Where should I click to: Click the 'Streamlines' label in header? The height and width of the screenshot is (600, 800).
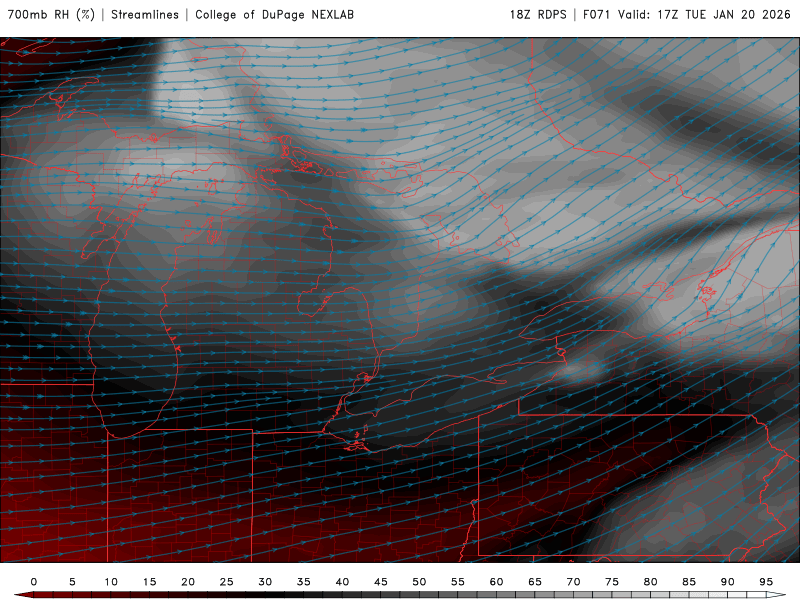[x=145, y=14]
